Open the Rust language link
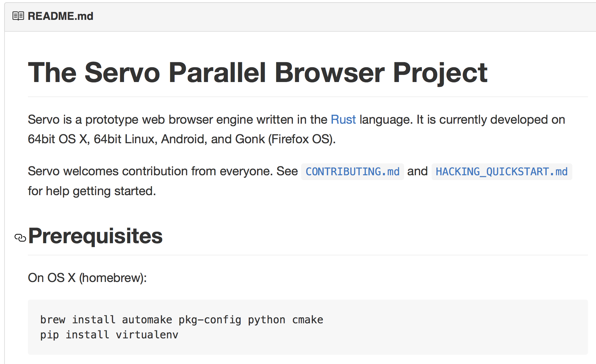 (343, 120)
